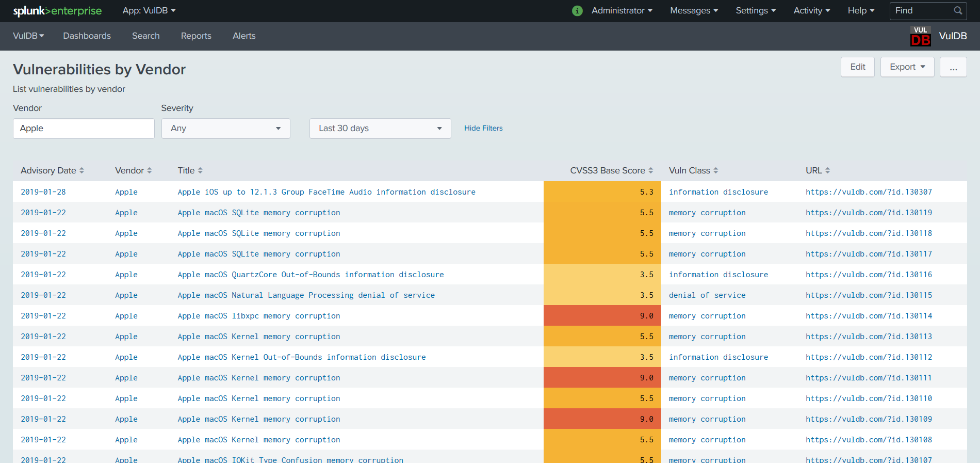
Task: Click the more options ellipsis button
Action: 953,67
